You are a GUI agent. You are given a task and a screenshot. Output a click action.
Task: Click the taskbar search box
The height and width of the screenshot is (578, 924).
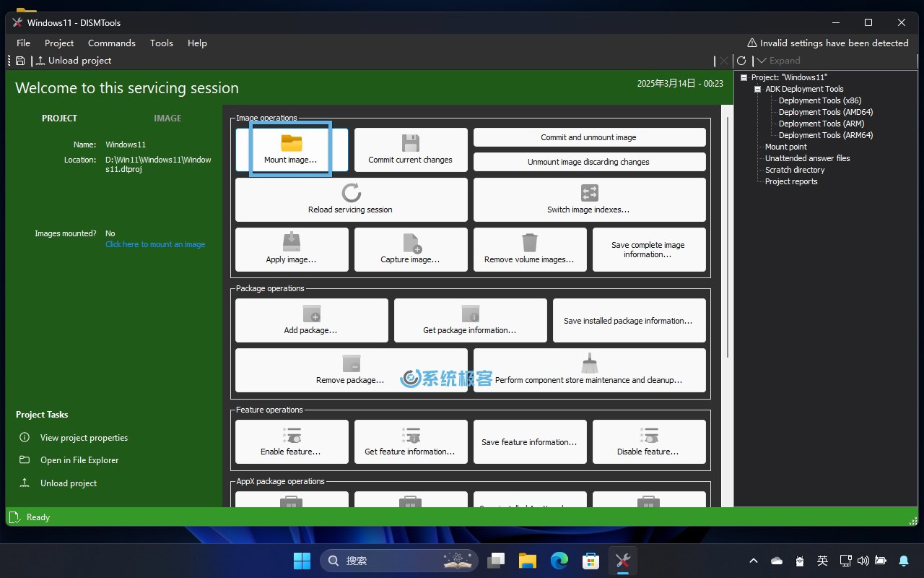(x=398, y=560)
